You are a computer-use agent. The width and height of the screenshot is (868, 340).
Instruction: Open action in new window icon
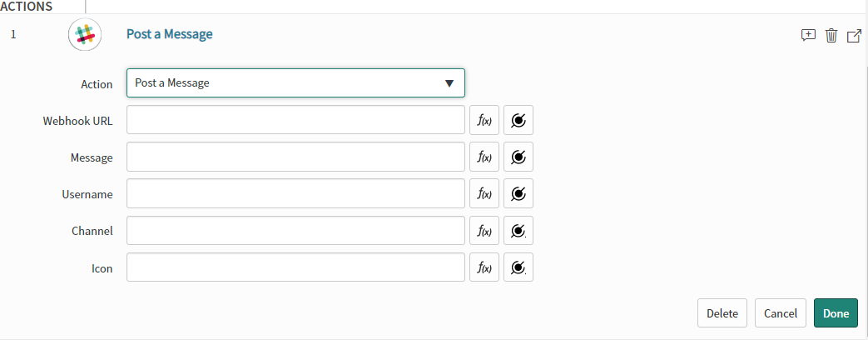tap(854, 36)
